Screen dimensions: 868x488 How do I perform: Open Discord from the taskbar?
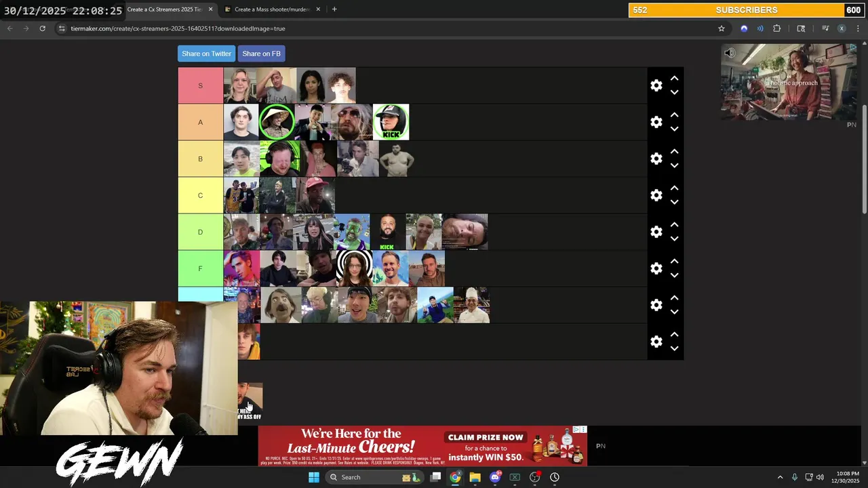[495, 477]
